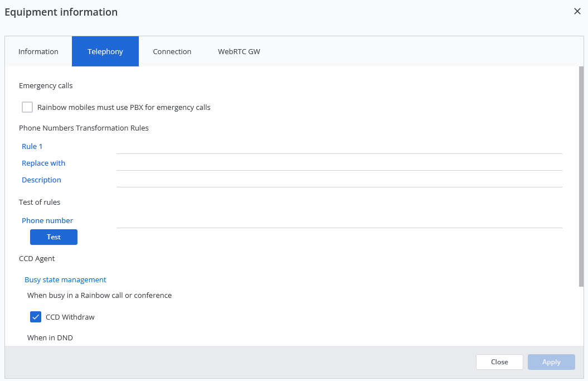Uncheck the CCD Withdraw checkbox
The width and height of the screenshot is (588, 381).
point(36,317)
